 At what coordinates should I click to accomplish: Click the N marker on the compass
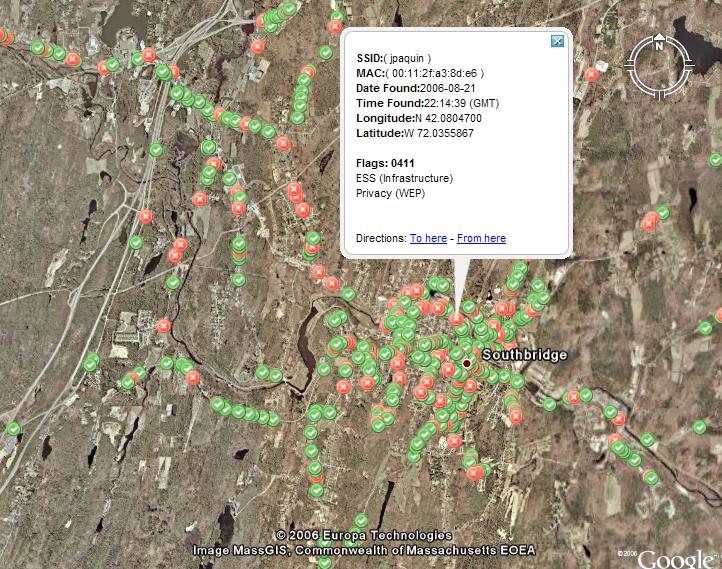click(659, 44)
